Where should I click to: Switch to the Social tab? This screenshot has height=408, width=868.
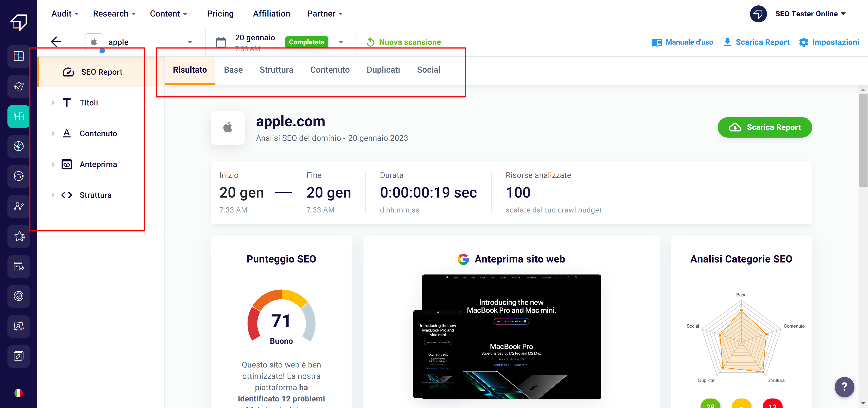tap(428, 70)
